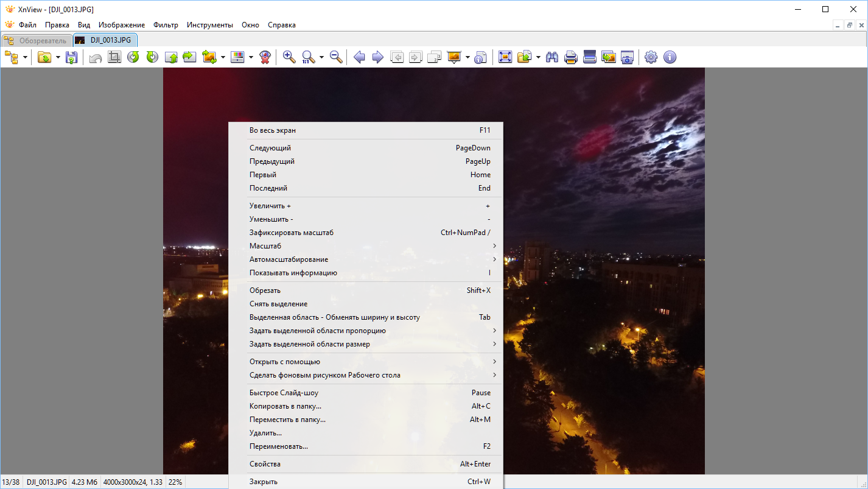Rotate image counter-clockwise using toolbar

[x=133, y=57]
